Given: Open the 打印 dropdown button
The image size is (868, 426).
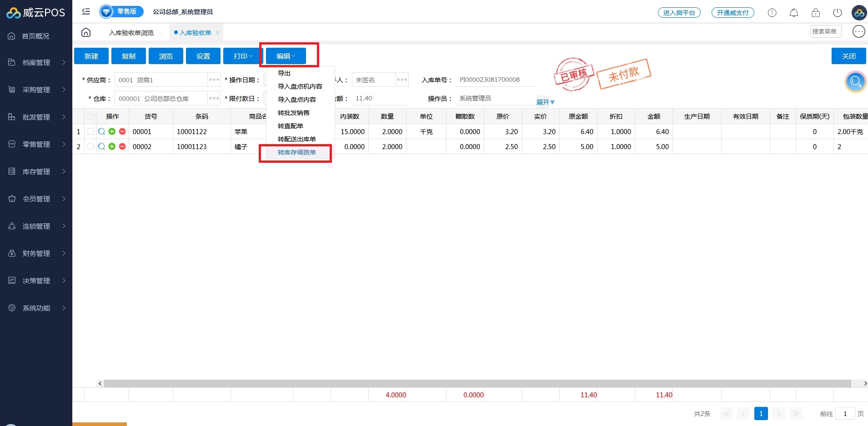Looking at the screenshot, I should tap(242, 56).
